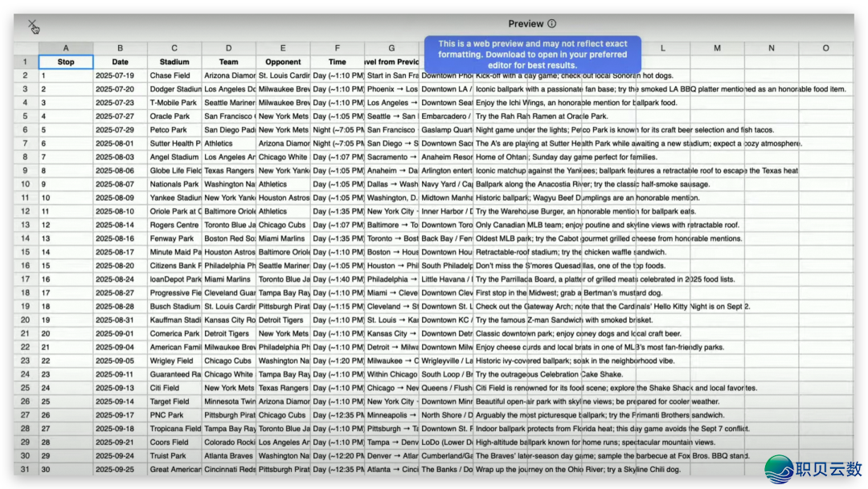The width and height of the screenshot is (868, 489).
Task: Click the 'Coors Field' cell
Action: click(x=174, y=442)
